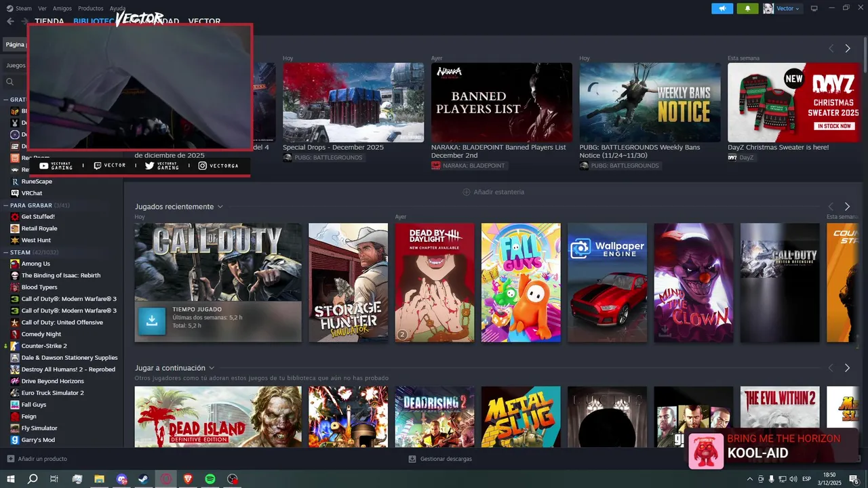Click the Euro Truck Simulator 2 icon
The image size is (868, 488).
tap(15, 393)
